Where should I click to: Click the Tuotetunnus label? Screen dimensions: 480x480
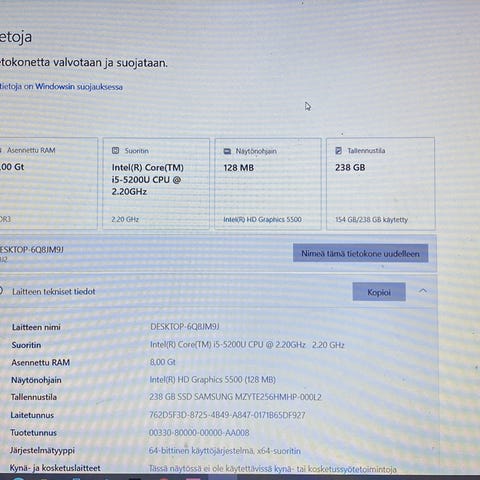point(33,433)
